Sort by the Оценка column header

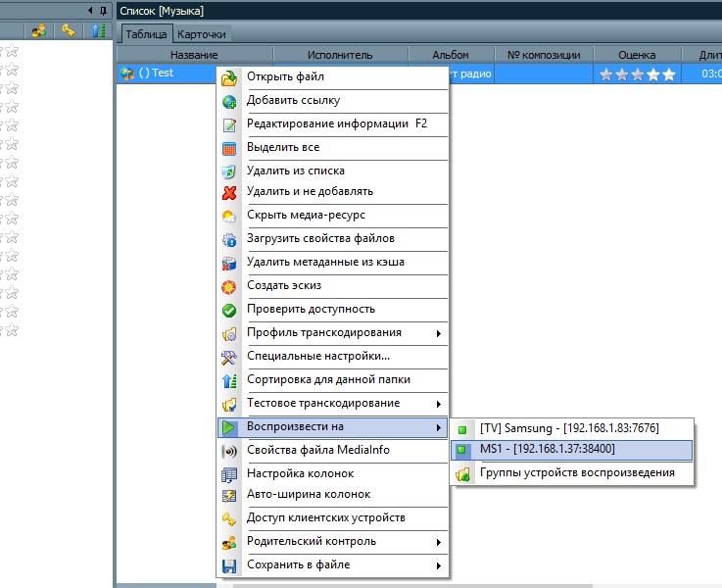pos(637,55)
